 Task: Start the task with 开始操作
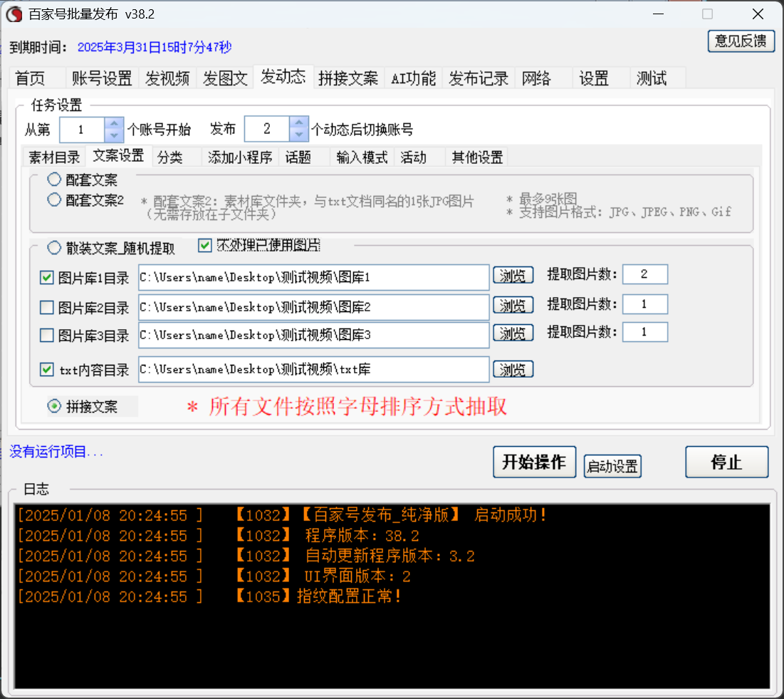pyautogui.click(x=535, y=462)
